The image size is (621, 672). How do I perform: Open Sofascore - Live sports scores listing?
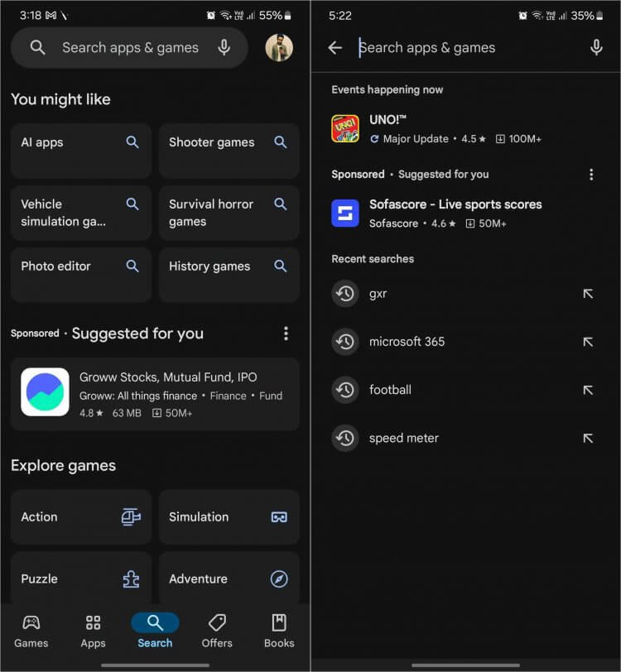click(x=465, y=213)
